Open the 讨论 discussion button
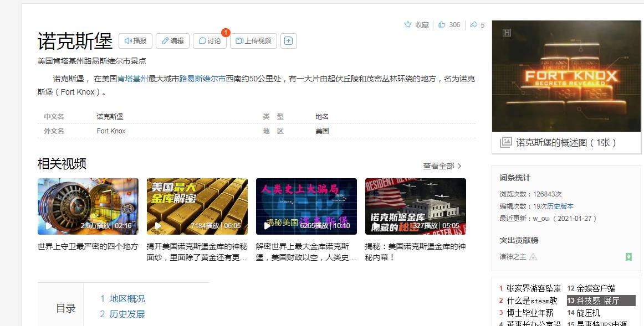The height and width of the screenshot is (326, 644). [209, 41]
